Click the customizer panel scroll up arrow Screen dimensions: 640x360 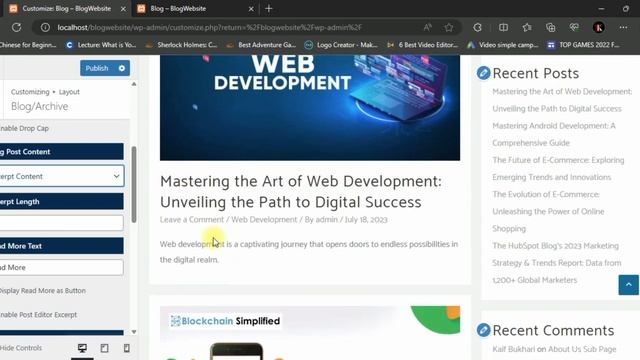[134, 84]
